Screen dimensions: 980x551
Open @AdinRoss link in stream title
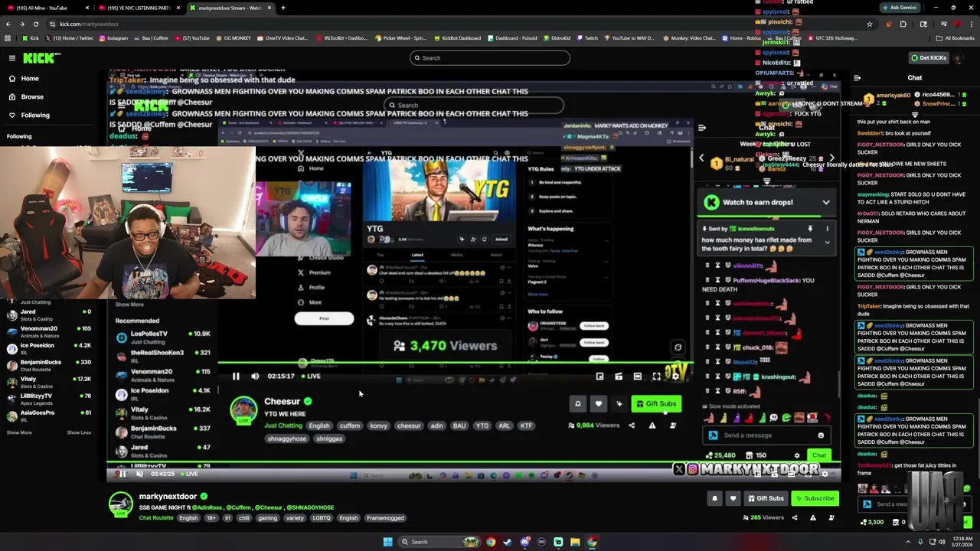pos(206,507)
